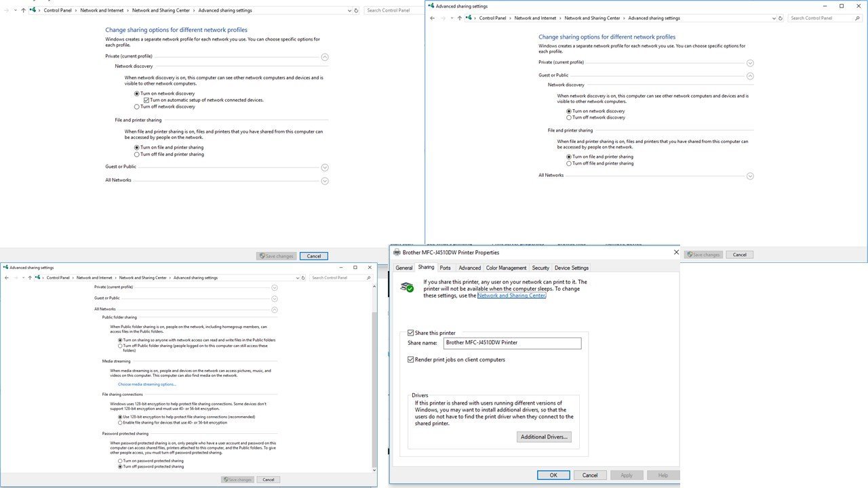This screenshot has height=488, width=868.
Task: Select Turn off network discovery under expanded Guest or Public
Action: pyautogui.click(x=569, y=117)
